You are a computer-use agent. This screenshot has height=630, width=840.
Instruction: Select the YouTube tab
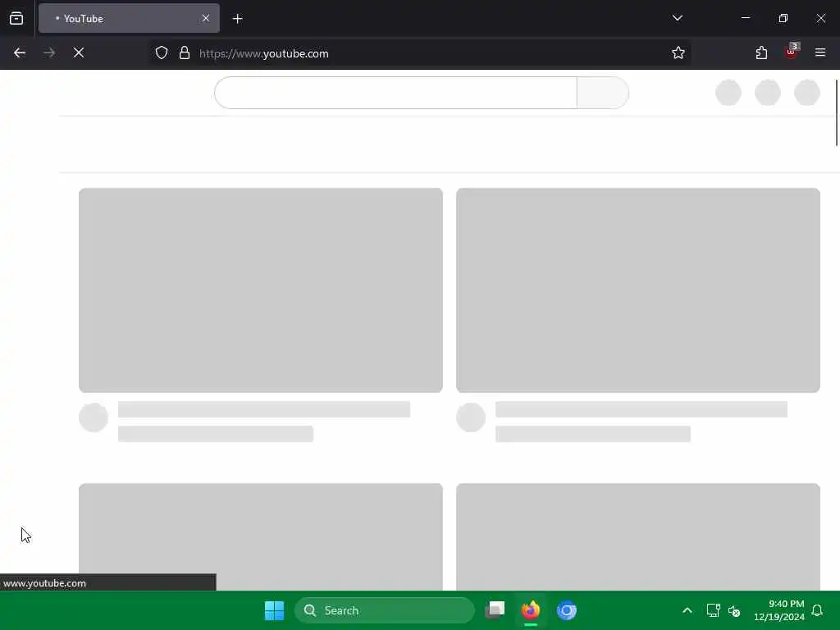[129, 18]
